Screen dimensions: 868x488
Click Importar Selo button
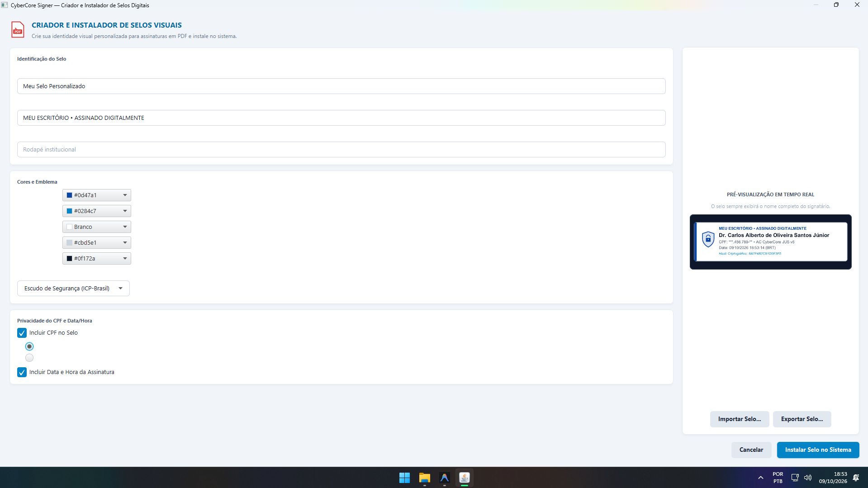(x=740, y=419)
